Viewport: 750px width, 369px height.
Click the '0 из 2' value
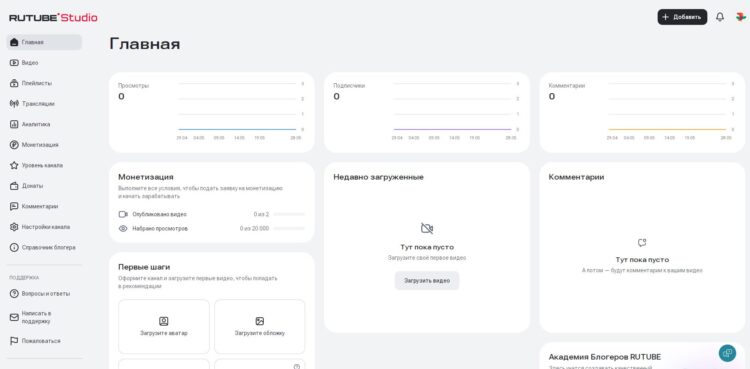[x=261, y=214]
